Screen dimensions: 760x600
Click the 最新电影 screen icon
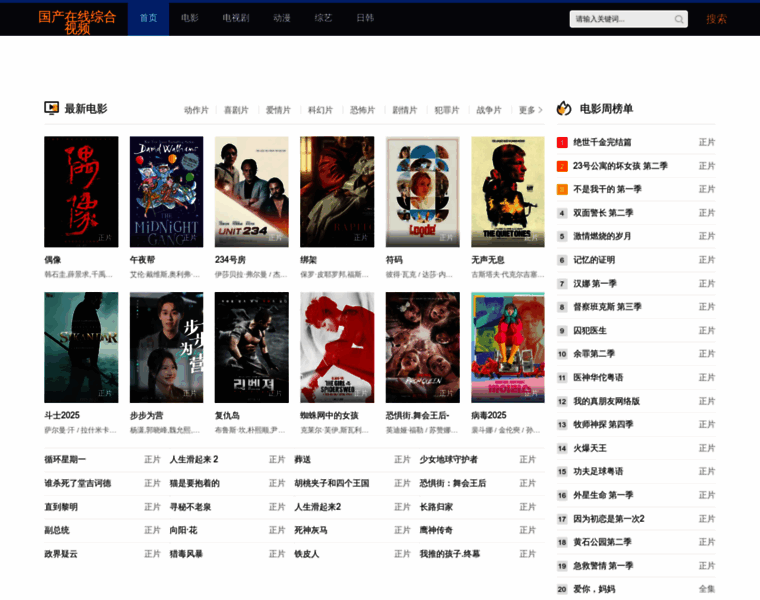pyautogui.click(x=51, y=108)
